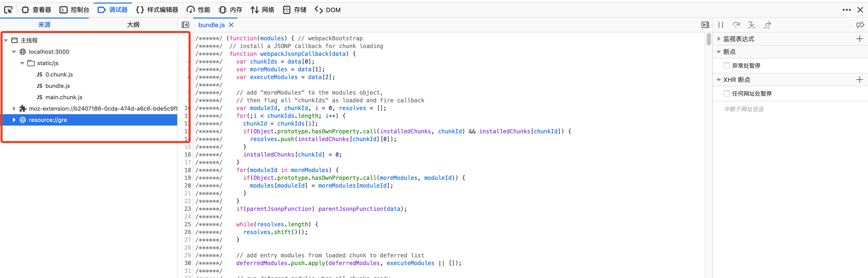
Task: Select the moz-extension tree row
Action: click(x=89, y=109)
